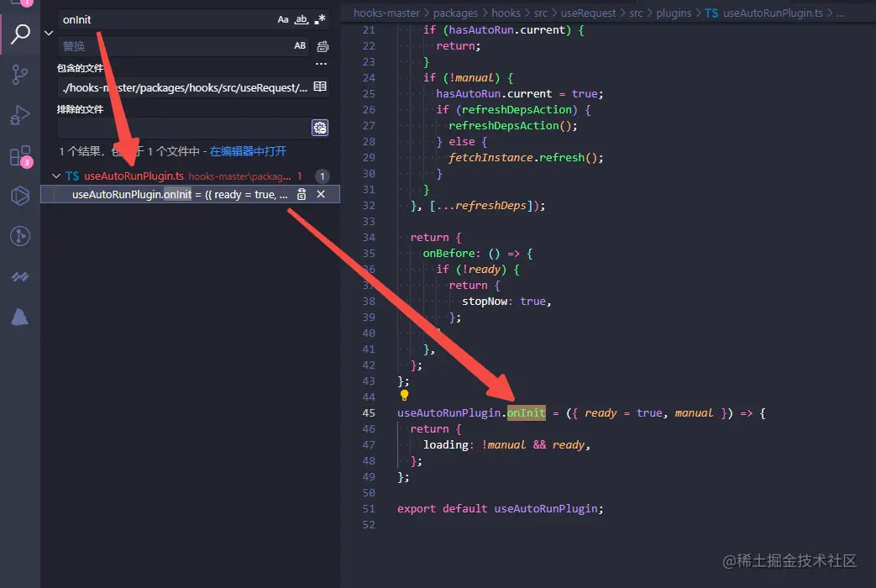This screenshot has width=876, height=588.
Task: Click highlighted onInit in line 45
Action: click(x=527, y=413)
